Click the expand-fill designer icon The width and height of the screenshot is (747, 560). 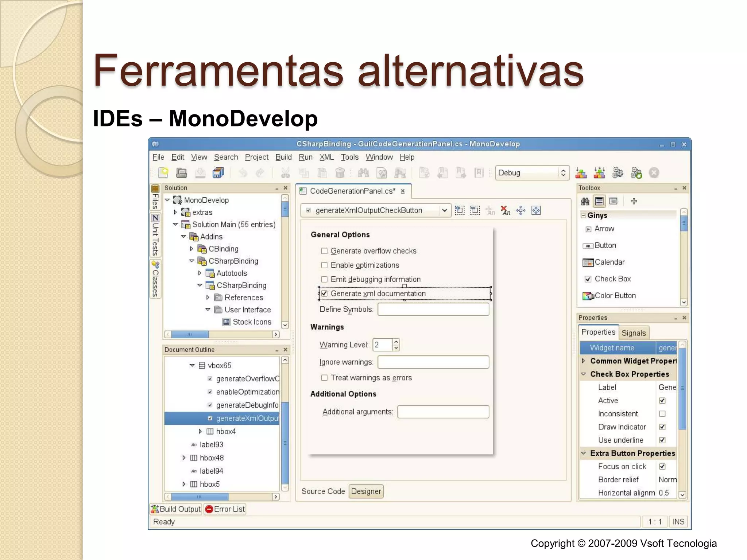coord(536,210)
